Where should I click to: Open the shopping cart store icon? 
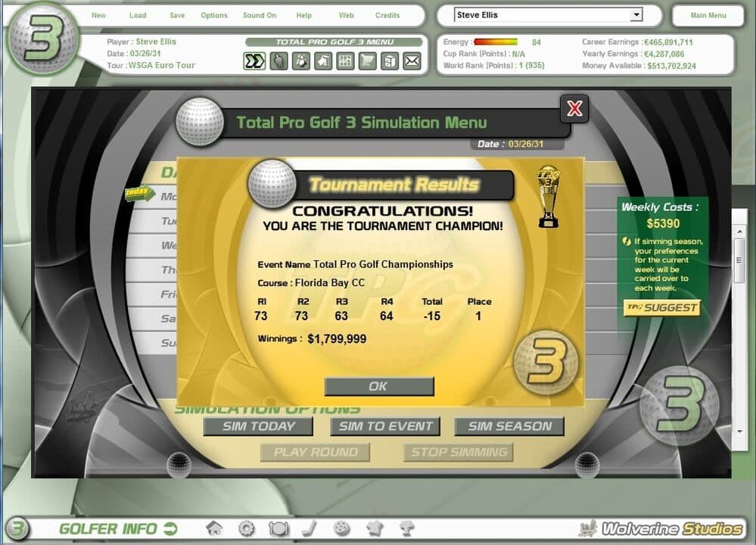pos(367,61)
